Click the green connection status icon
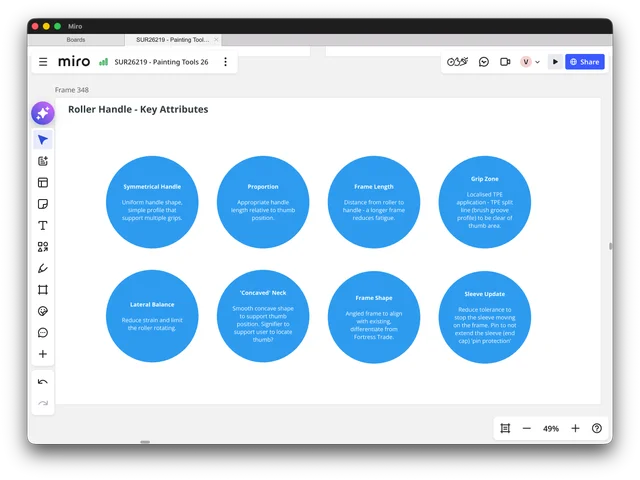 pyautogui.click(x=103, y=62)
